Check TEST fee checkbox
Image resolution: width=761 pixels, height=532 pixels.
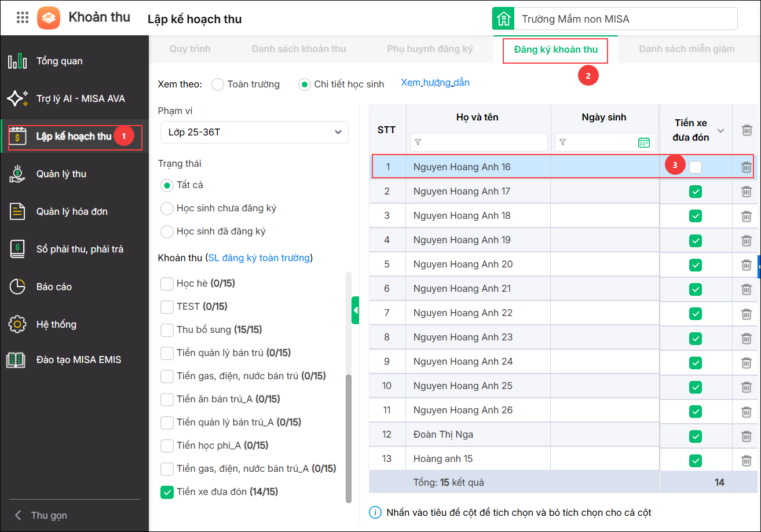[167, 307]
